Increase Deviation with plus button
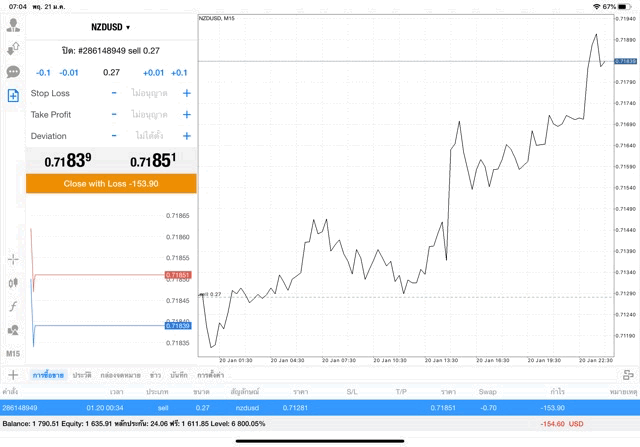Screen dimensions: 640x447 tap(186, 136)
